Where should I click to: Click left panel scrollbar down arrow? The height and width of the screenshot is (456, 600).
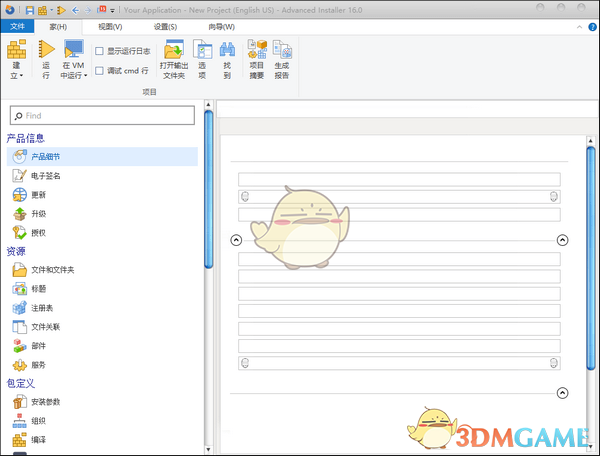point(209,449)
